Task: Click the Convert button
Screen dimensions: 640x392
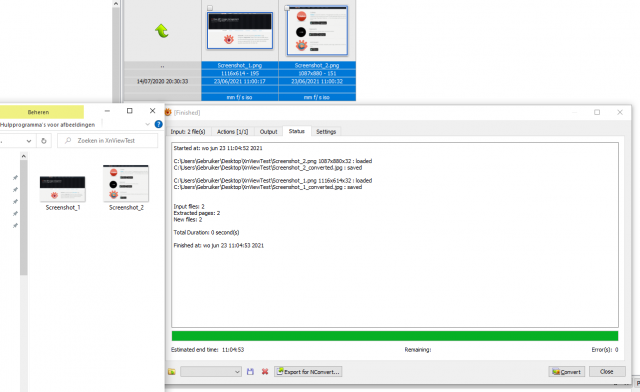Action: point(567,372)
